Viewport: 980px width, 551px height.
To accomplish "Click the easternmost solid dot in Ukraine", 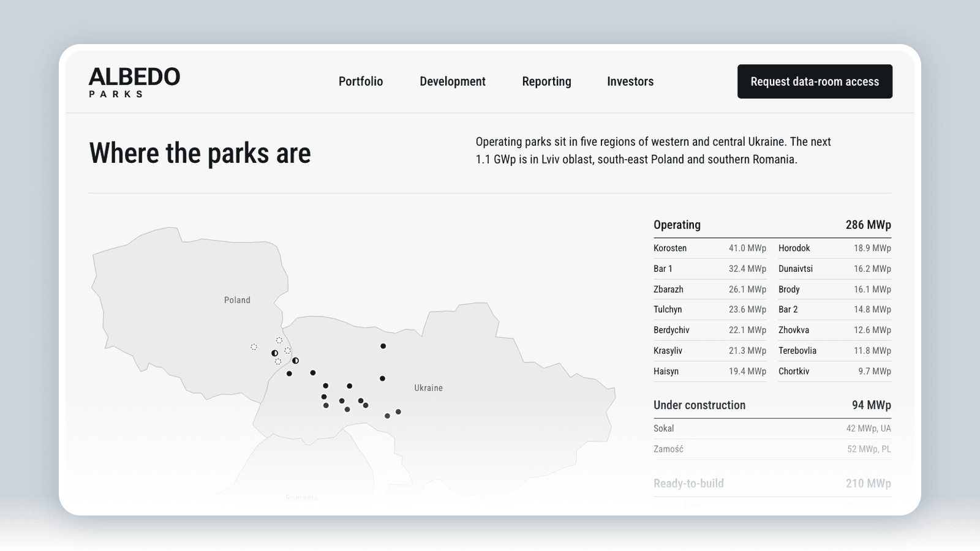I will point(398,412).
